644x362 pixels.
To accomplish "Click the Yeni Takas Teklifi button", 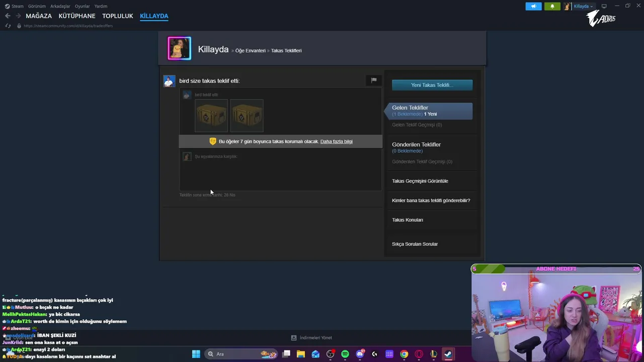I will pyautogui.click(x=432, y=85).
